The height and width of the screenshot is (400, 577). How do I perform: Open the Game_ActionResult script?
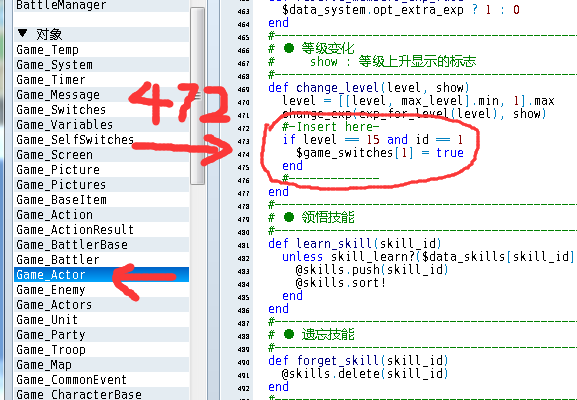coord(101,230)
